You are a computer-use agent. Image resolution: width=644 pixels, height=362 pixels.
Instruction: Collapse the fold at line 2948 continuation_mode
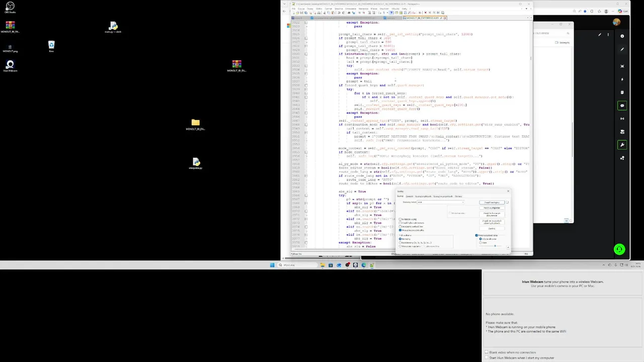click(x=306, y=125)
